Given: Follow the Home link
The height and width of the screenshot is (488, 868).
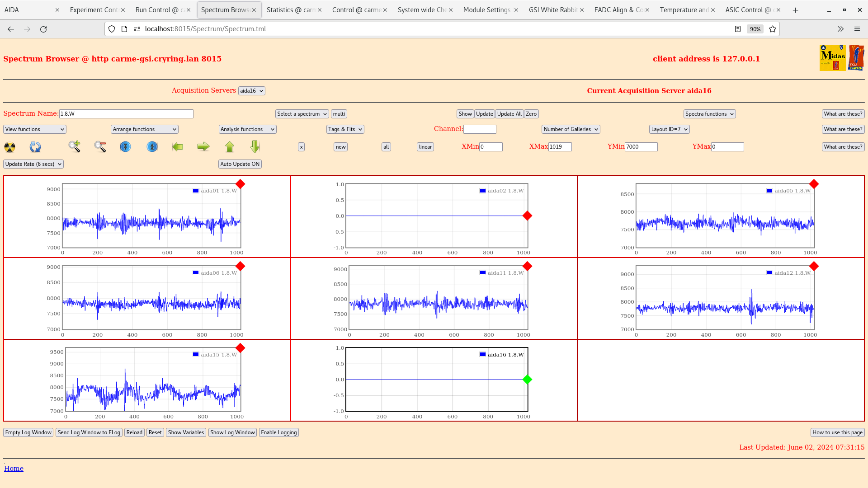Looking at the screenshot, I should coord(14,469).
